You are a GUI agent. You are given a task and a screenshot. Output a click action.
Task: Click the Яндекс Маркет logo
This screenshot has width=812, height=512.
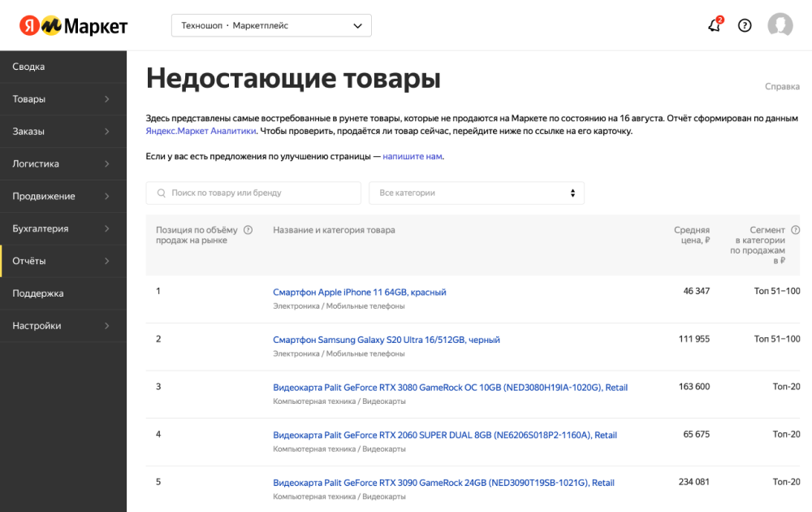pos(73,25)
